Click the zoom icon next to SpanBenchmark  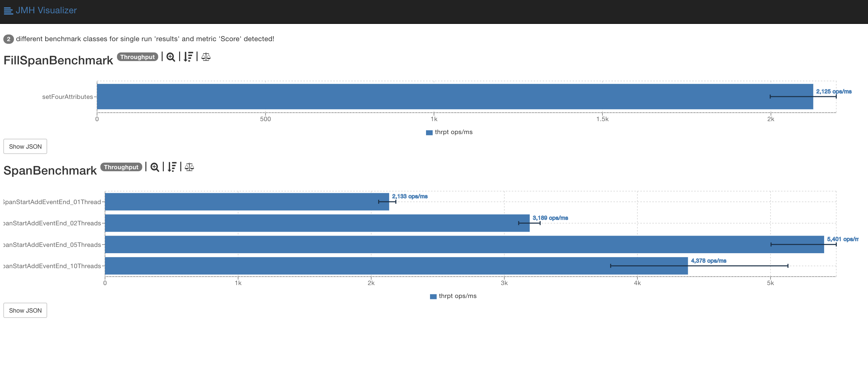[155, 167]
